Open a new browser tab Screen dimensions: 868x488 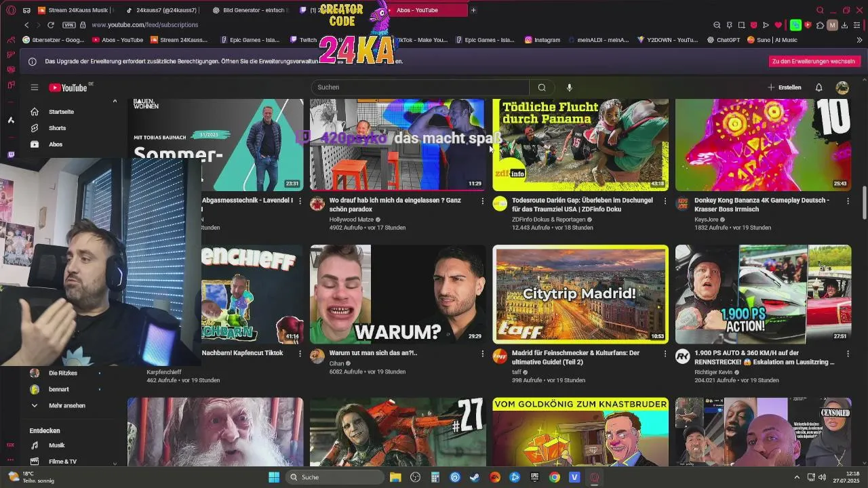(x=473, y=10)
